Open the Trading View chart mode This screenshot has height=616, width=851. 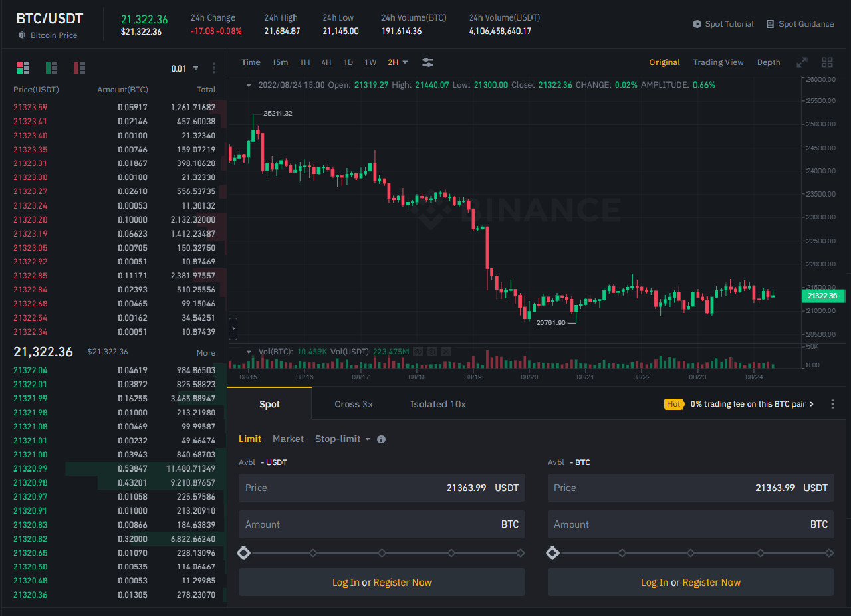718,62
